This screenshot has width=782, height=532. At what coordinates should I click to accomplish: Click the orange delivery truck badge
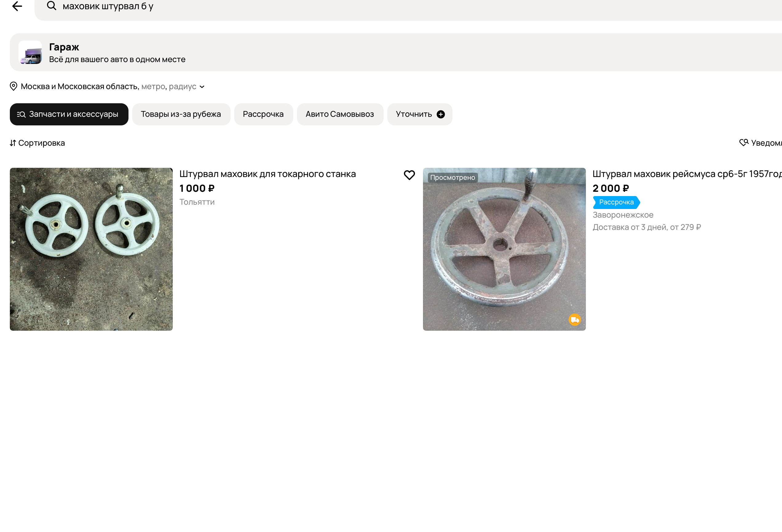click(575, 319)
